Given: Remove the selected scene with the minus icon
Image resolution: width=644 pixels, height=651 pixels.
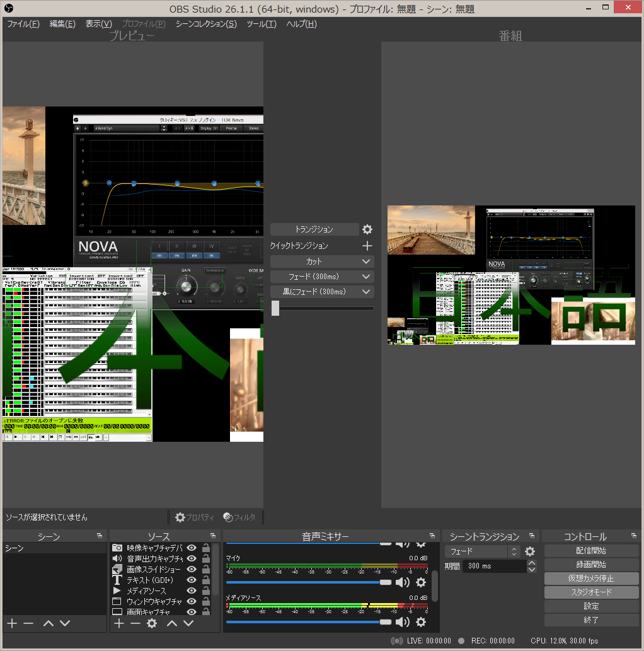Looking at the screenshot, I should (28, 623).
